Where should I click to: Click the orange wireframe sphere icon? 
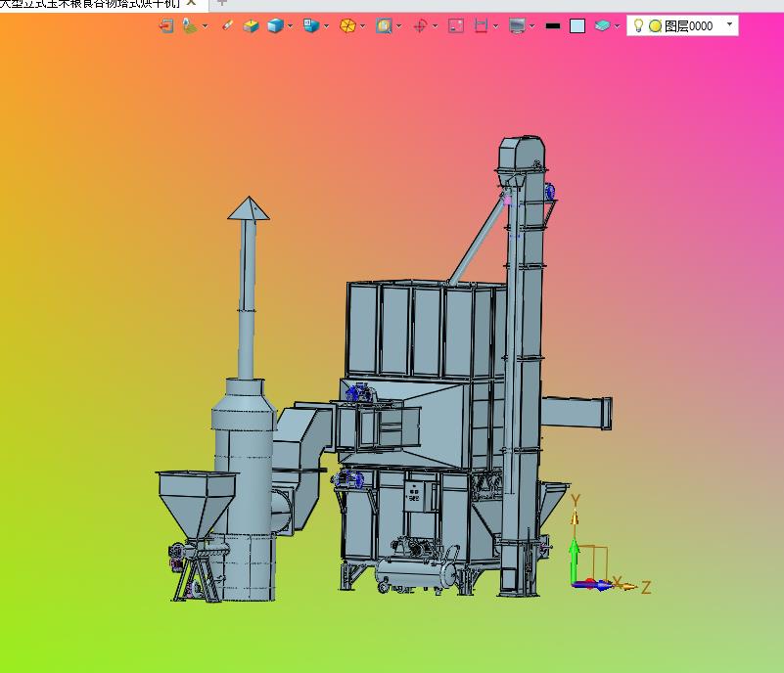[x=347, y=25]
